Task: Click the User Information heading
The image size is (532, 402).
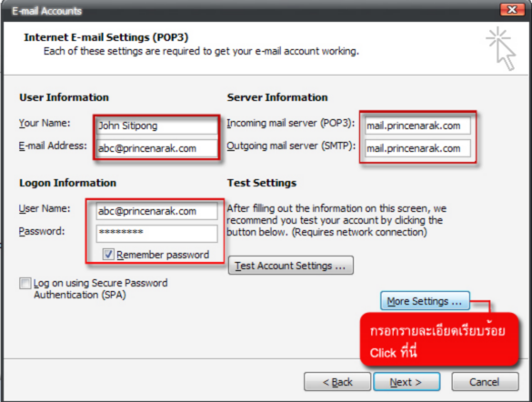Action: pyautogui.click(x=65, y=97)
